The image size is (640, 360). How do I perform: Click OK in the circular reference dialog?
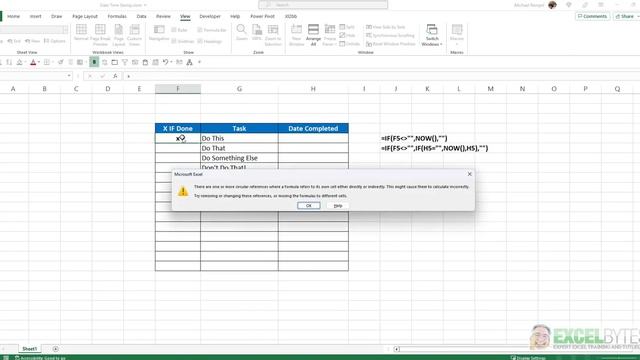(309, 206)
